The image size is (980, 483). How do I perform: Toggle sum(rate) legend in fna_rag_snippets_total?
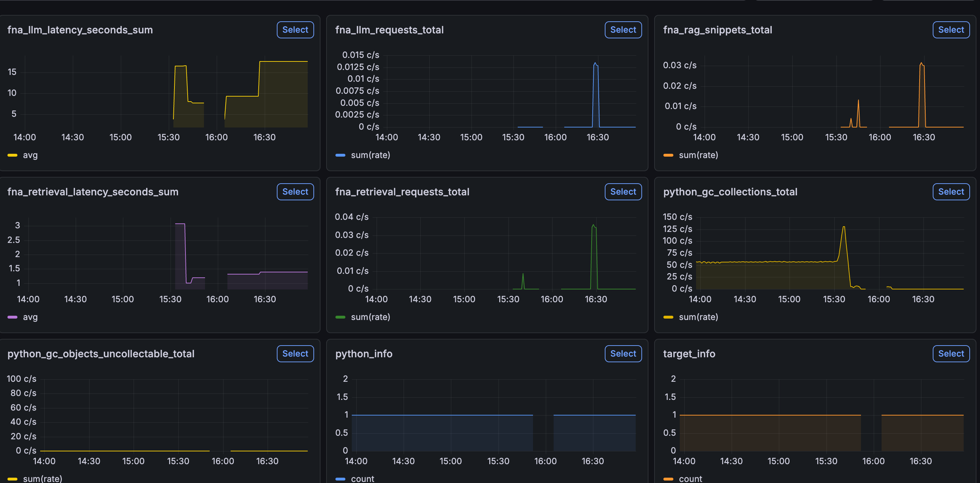point(698,155)
